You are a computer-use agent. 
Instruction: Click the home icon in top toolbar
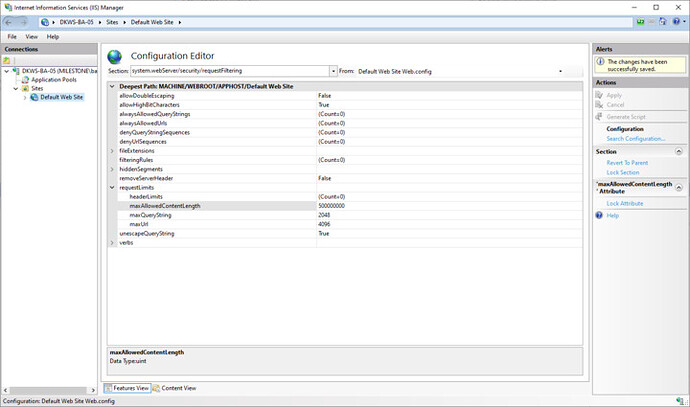pos(663,22)
